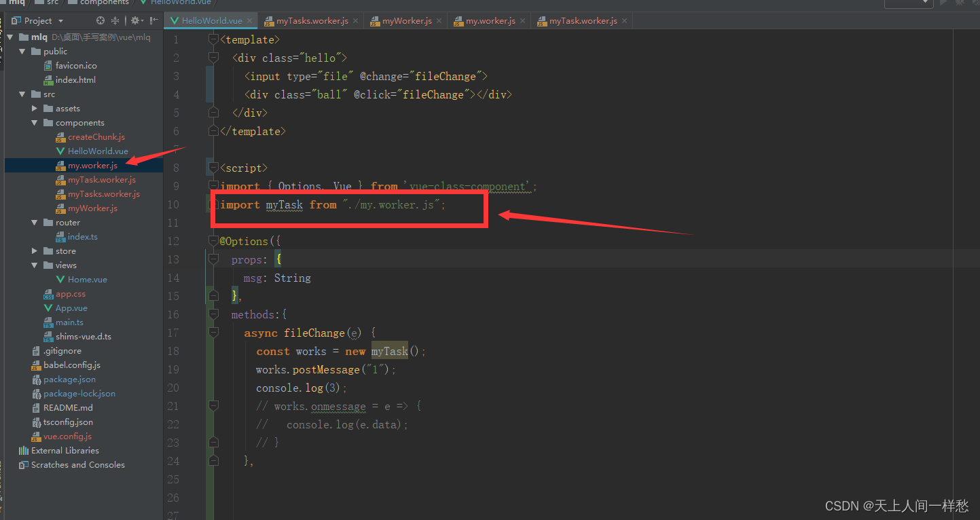Select tsconfig.json file

pos(62,422)
